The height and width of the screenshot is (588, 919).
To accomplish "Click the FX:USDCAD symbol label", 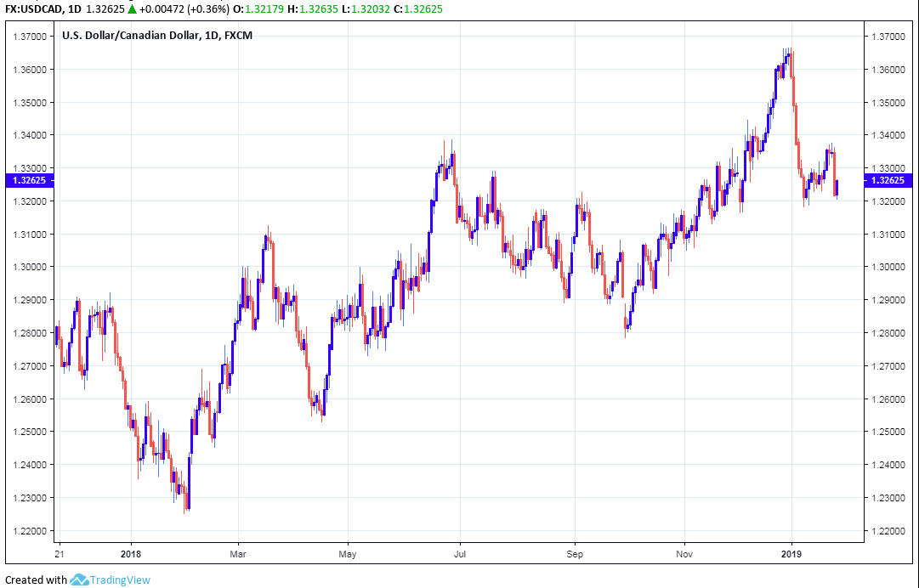I will tap(31, 9).
